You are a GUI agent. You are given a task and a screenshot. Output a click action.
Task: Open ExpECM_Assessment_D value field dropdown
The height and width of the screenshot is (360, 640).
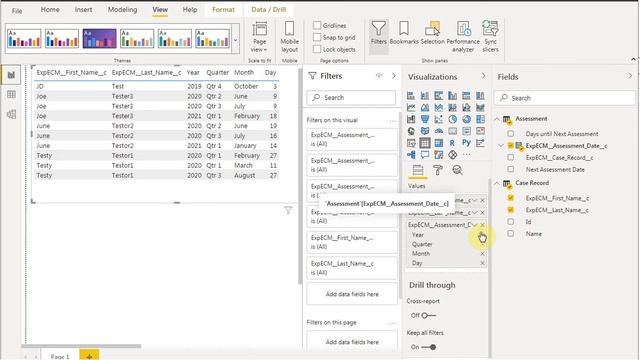tap(475, 225)
